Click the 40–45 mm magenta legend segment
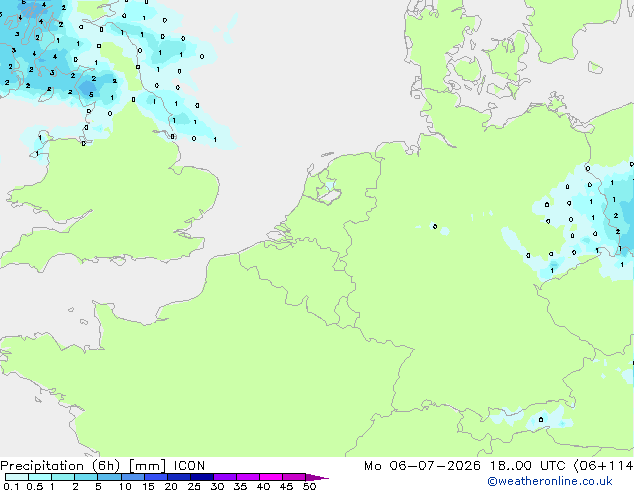 pos(271,477)
